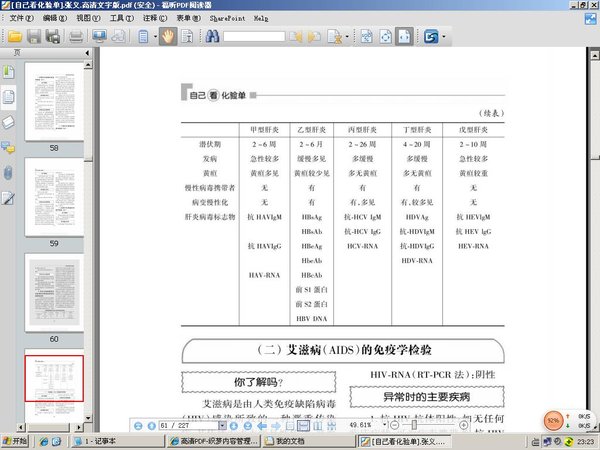Go to next page button
600x450 pixels.
[x=234, y=426]
